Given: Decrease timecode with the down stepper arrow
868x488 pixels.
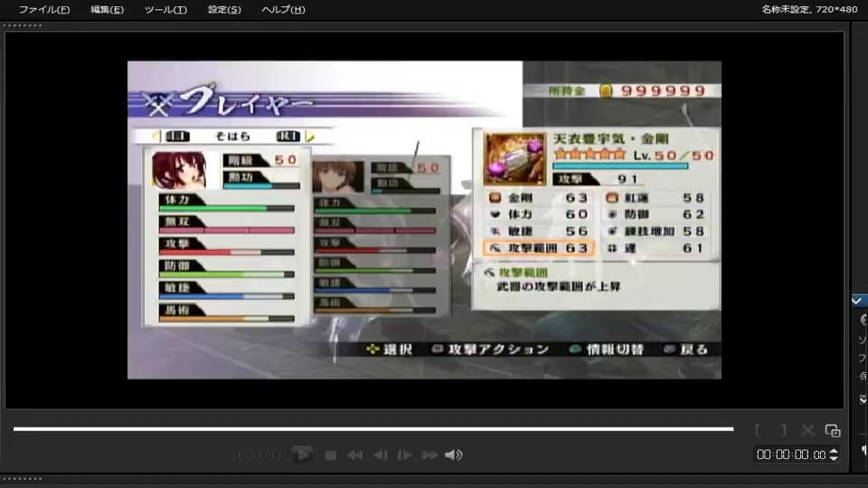Looking at the screenshot, I should [x=834, y=459].
